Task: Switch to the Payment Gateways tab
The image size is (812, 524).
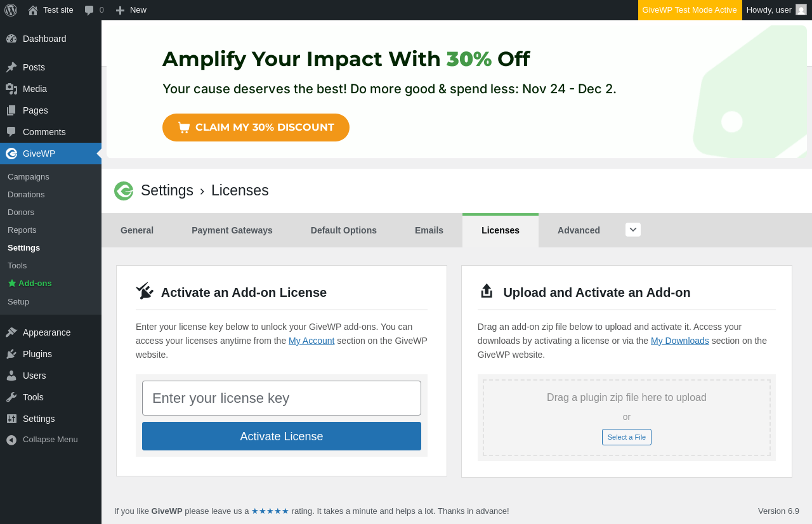Action: pyautogui.click(x=232, y=230)
